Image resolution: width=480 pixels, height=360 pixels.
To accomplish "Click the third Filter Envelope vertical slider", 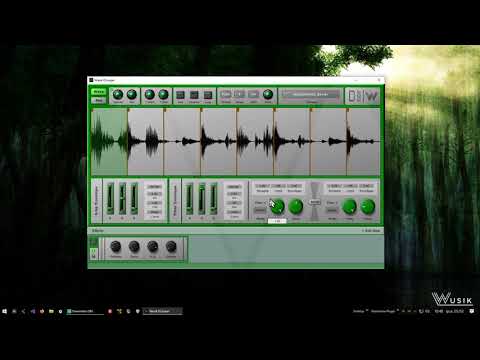I will [x=214, y=199].
